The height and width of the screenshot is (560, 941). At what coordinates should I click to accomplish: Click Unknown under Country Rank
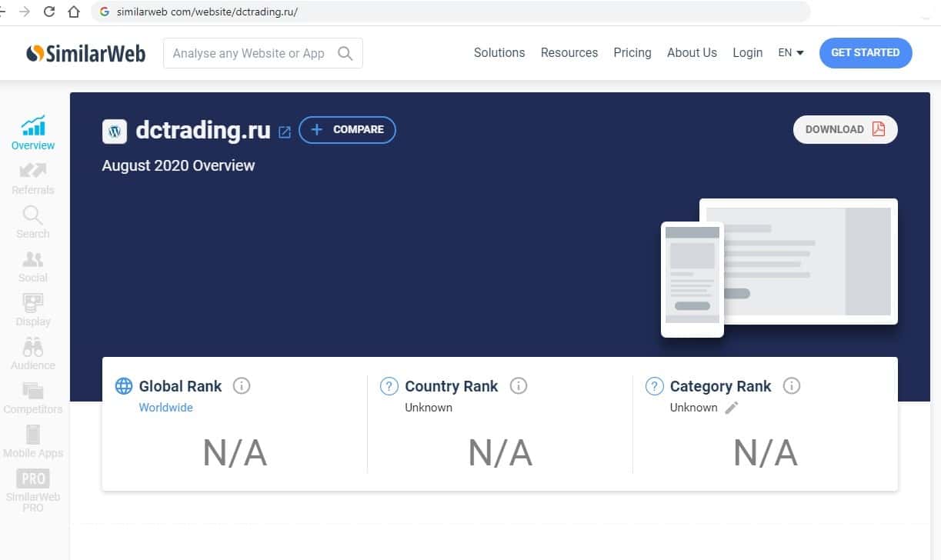429,408
